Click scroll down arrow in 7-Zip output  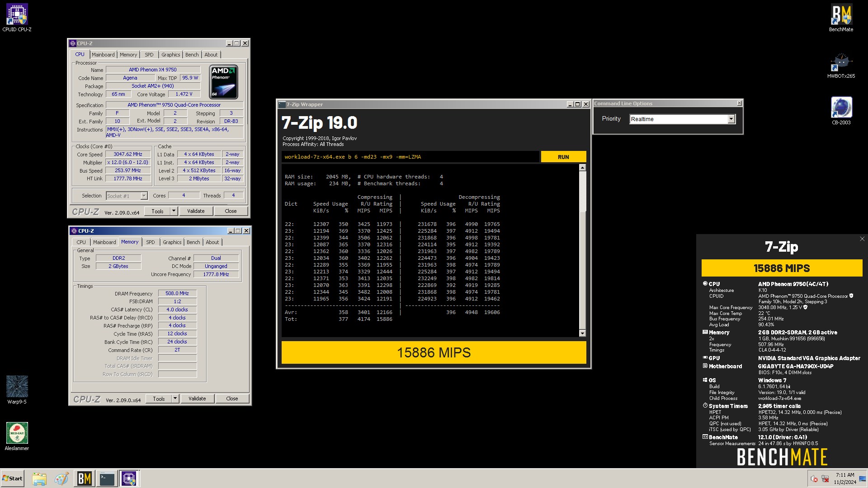[582, 333]
